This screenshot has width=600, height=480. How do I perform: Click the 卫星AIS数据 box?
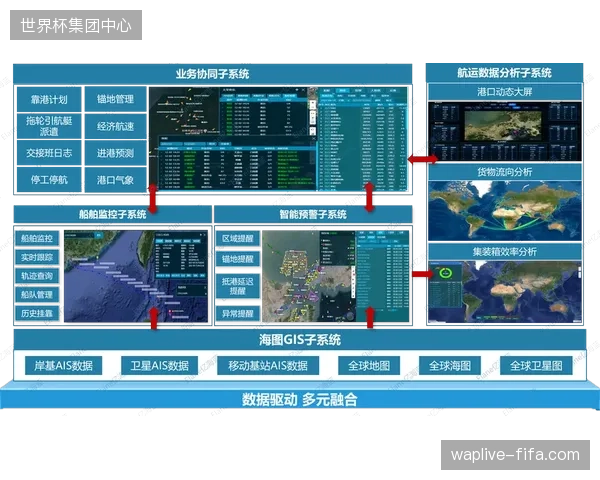click(159, 366)
